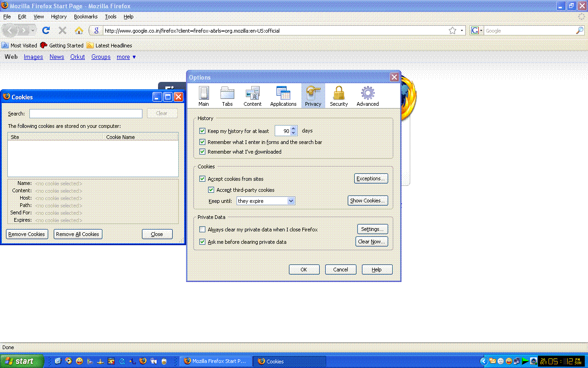Switch to Cookies taskbar button
The height and width of the screenshot is (368, 588).
290,361
